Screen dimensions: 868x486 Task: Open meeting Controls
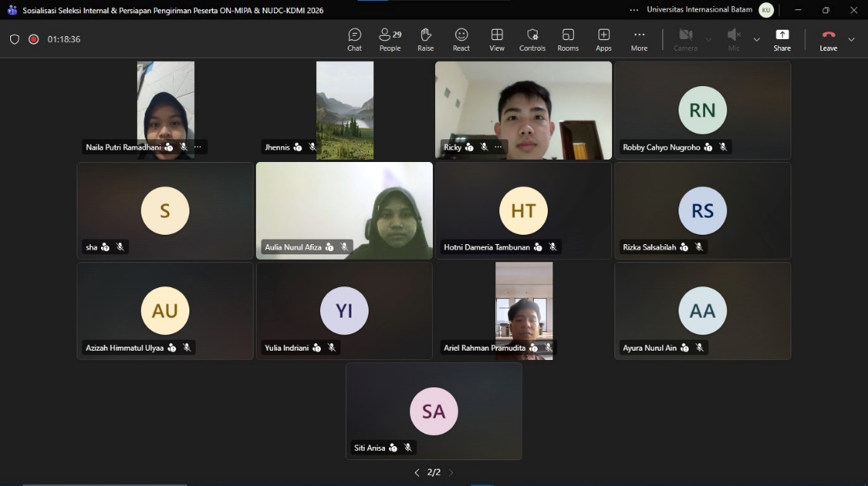[x=532, y=39]
